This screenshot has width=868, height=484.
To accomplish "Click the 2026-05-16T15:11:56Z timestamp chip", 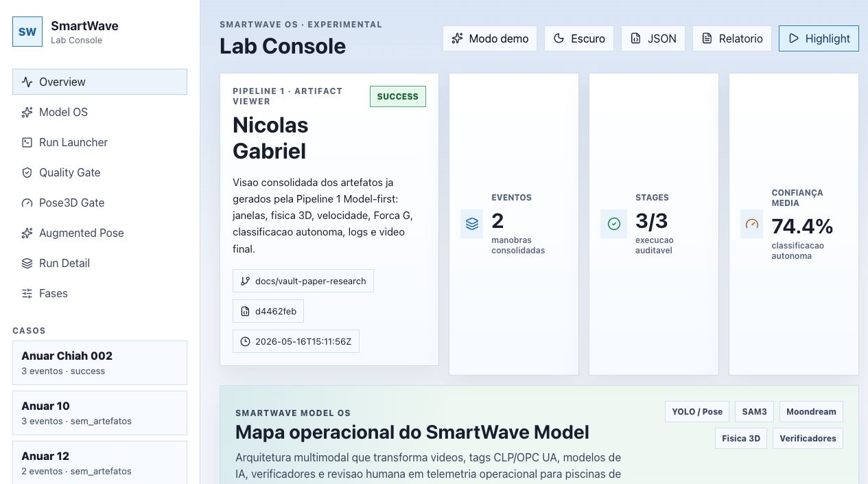I will [296, 341].
